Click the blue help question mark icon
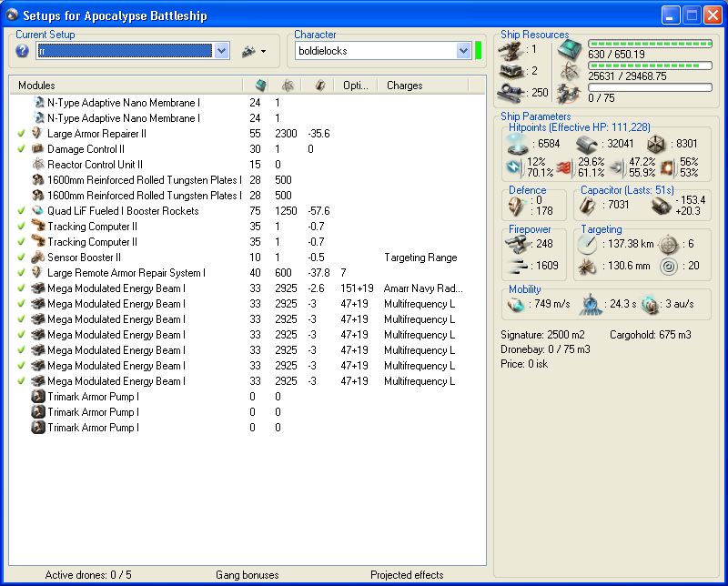This screenshot has width=728, height=586. [x=22, y=51]
